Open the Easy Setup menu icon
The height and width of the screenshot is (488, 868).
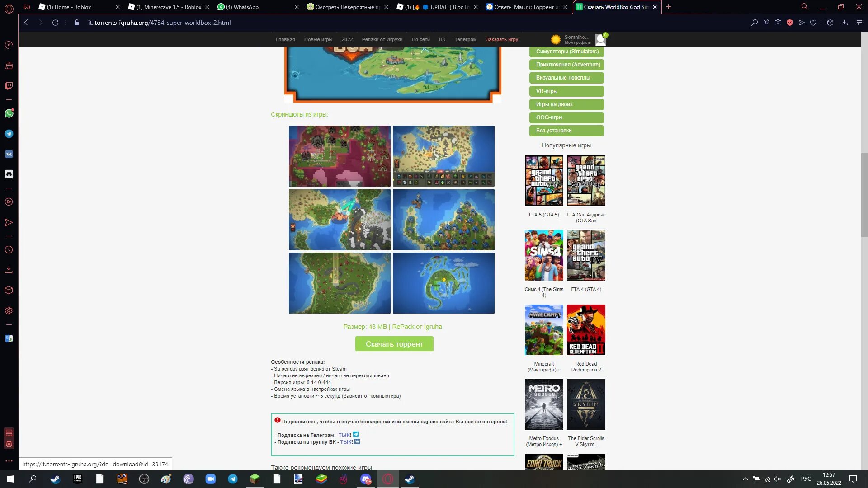(x=859, y=23)
